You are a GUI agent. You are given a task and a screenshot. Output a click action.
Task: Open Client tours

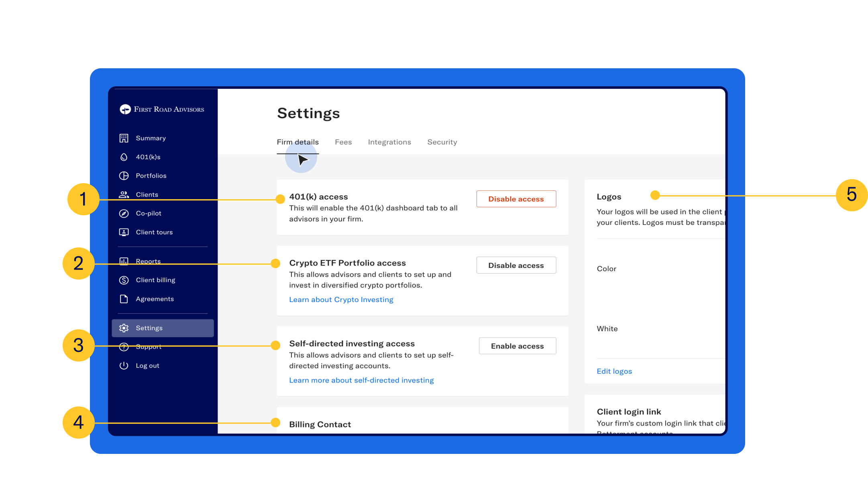(x=154, y=232)
